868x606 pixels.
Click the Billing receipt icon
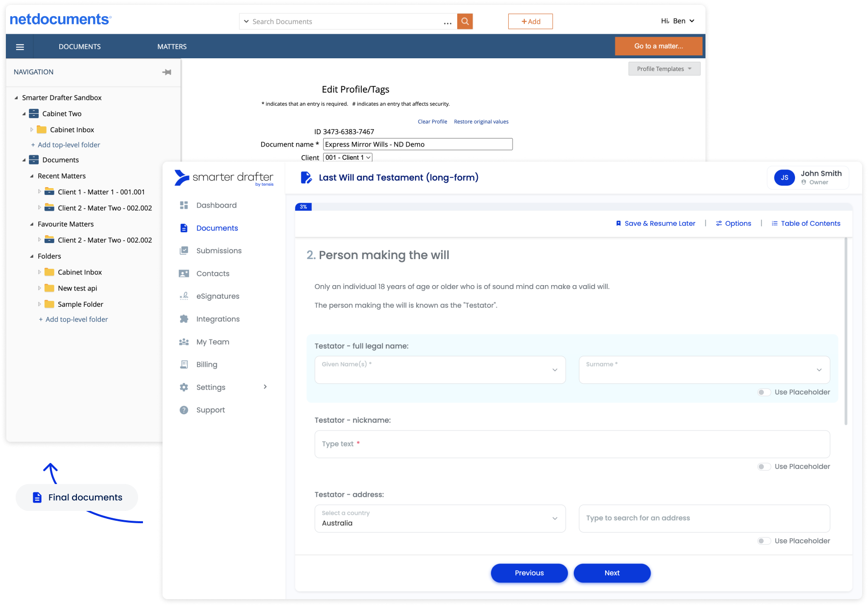tap(184, 364)
